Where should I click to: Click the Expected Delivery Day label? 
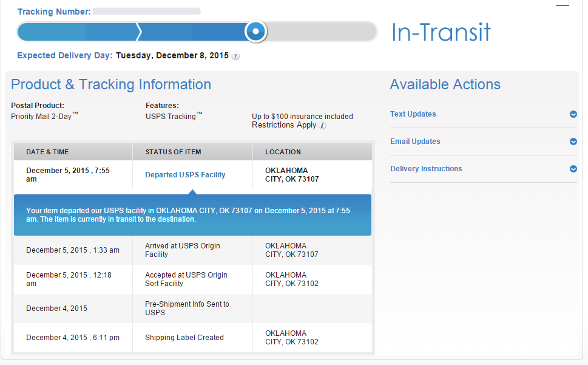click(65, 55)
